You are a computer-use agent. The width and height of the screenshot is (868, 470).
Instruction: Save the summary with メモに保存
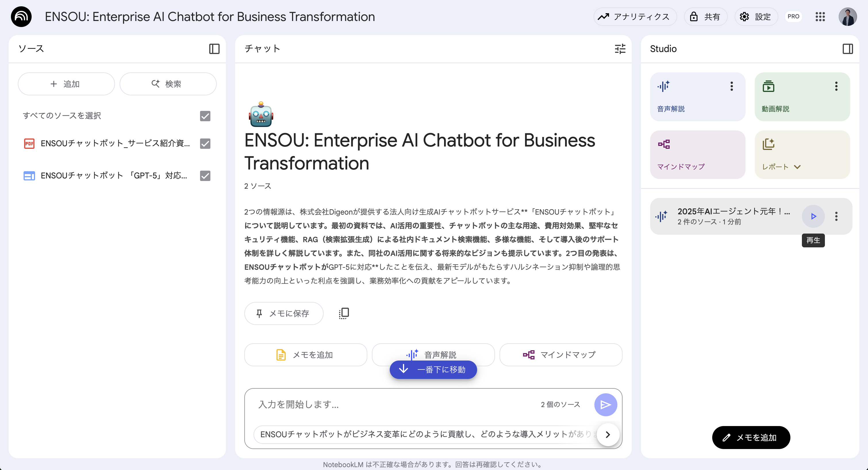284,313
